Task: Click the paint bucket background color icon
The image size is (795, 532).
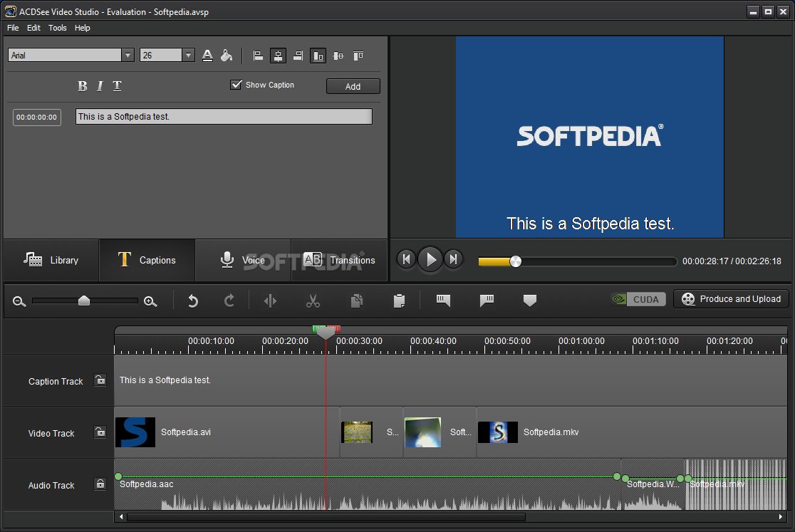Action: [x=227, y=56]
